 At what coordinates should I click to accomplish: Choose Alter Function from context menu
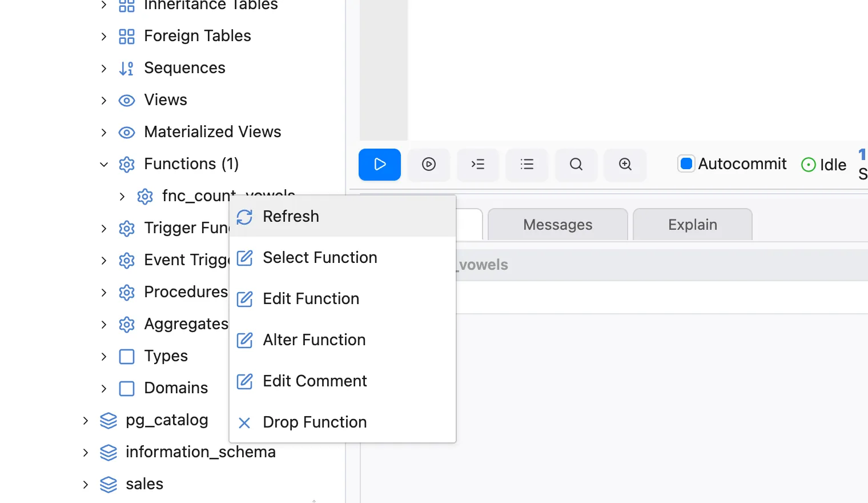[343, 340]
